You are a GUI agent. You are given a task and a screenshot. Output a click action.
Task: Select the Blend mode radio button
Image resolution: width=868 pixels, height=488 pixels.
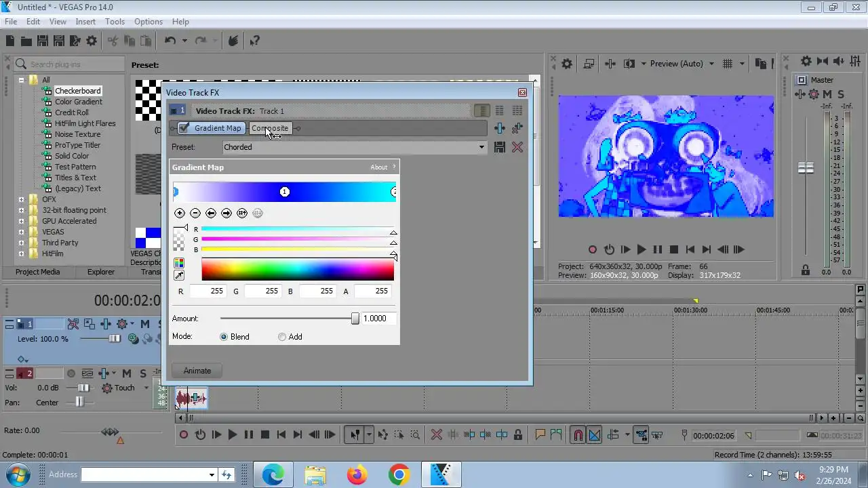(x=224, y=337)
